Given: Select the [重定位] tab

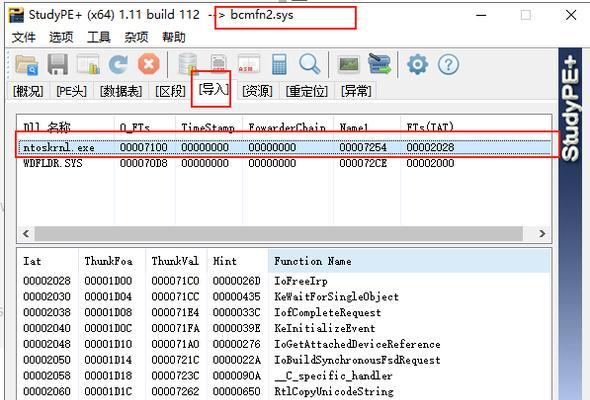Looking at the screenshot, I should pyautogui.click(x=307, y=91).
